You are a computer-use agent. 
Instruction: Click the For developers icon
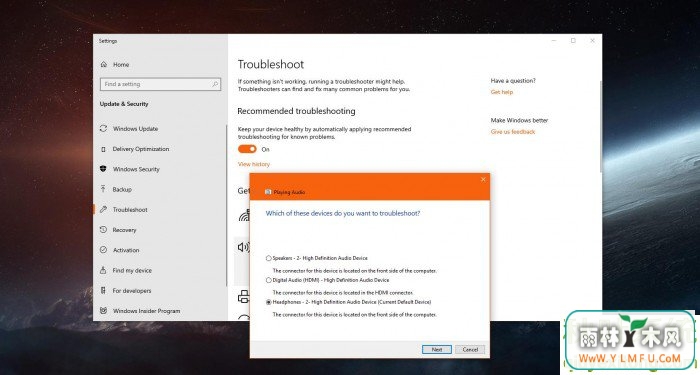104,291
